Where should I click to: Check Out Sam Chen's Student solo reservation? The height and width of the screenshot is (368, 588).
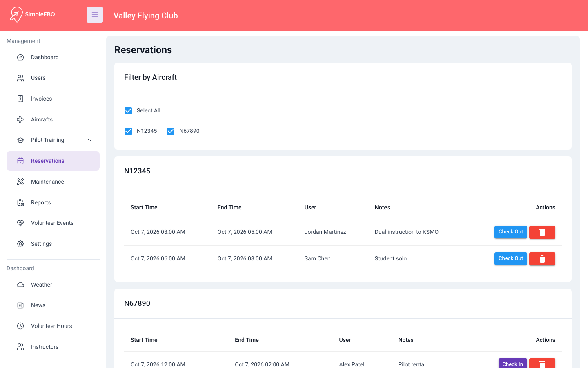pos(511,258)
